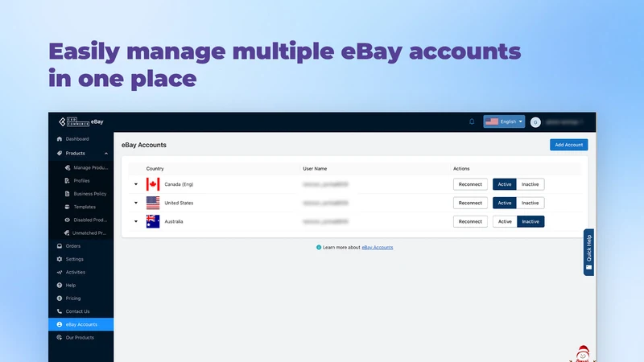Click the Australia country label
644x362 pixels.
174,222
